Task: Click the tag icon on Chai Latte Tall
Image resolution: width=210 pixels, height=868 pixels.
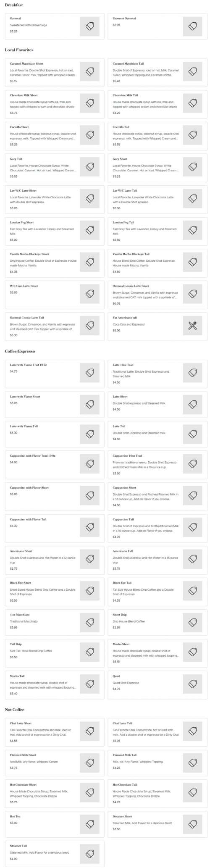Action: (x=192, y=731)
